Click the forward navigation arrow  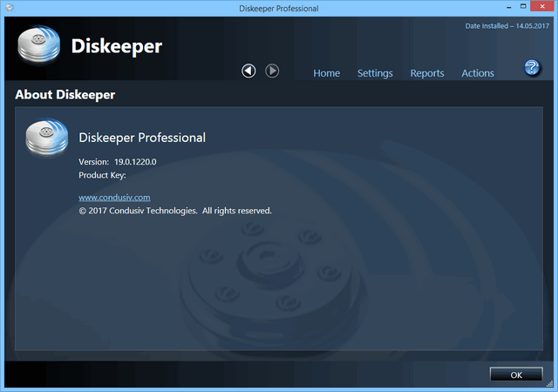click(272, 71)
